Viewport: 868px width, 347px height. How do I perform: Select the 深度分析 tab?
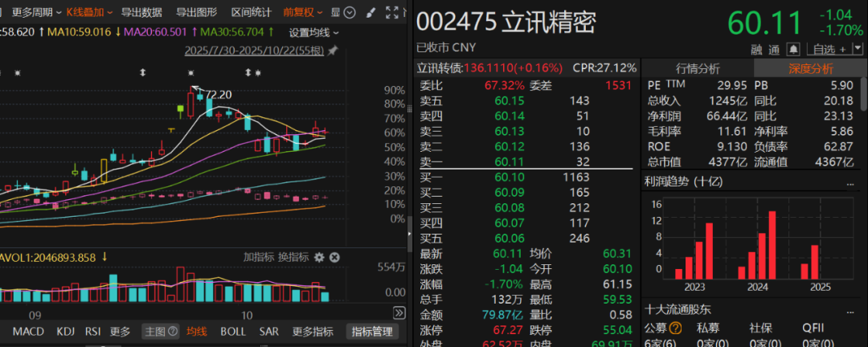click(810, 68)
